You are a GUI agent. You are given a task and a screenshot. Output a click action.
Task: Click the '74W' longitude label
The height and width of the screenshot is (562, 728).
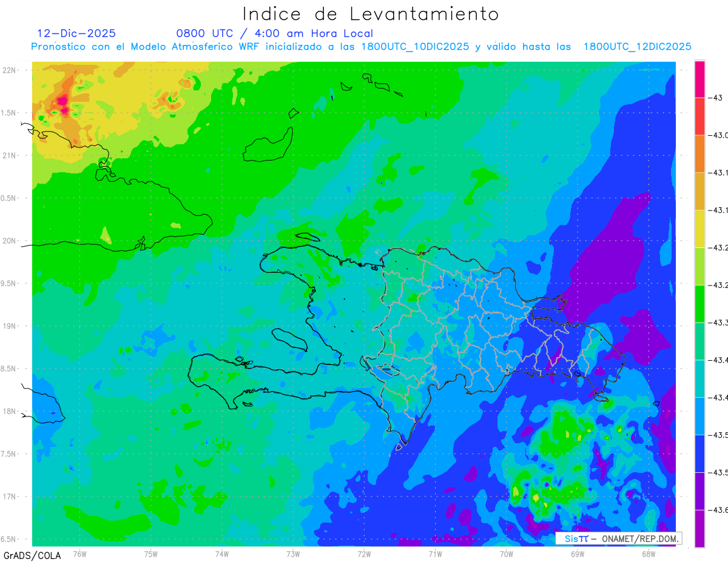point(222,554)
